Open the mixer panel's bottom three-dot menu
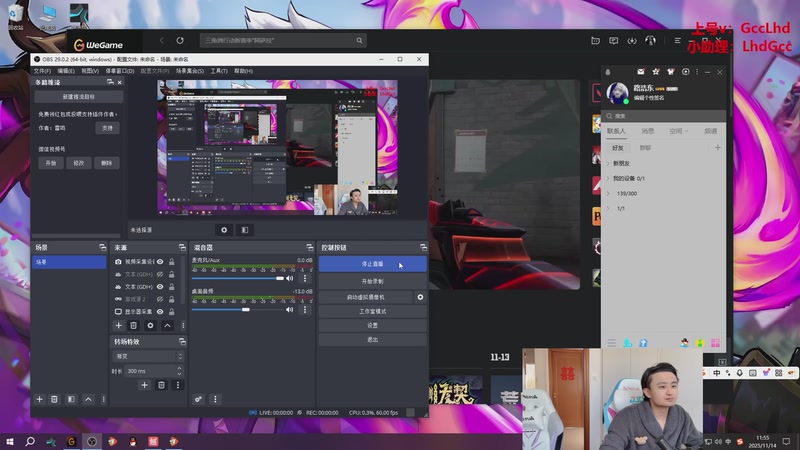 coord(215,399)
